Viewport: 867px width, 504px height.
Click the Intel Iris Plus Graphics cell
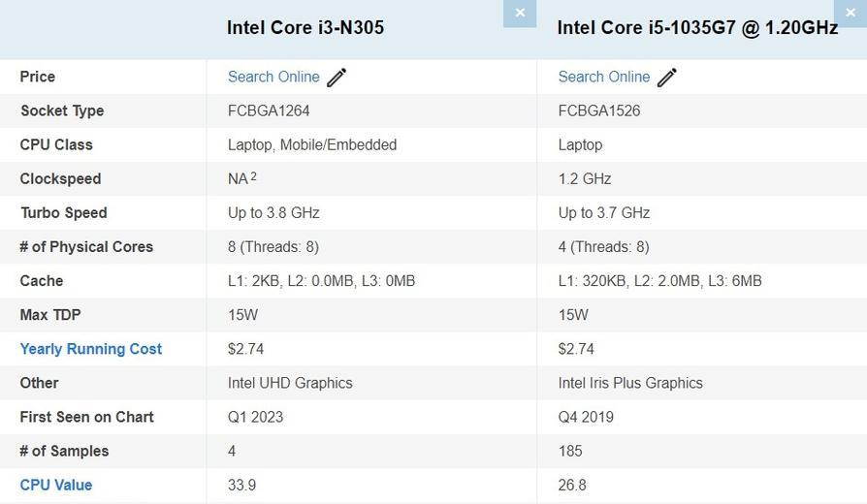[630, 383]
